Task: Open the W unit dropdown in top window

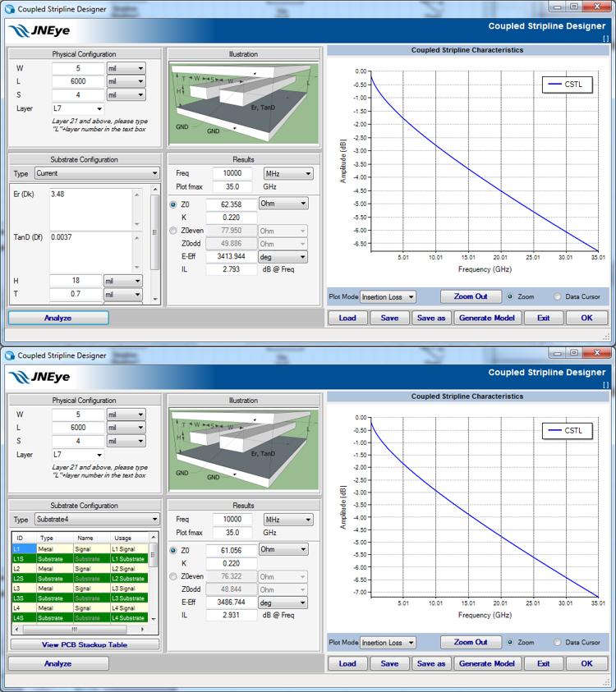Action: [126, 68]
